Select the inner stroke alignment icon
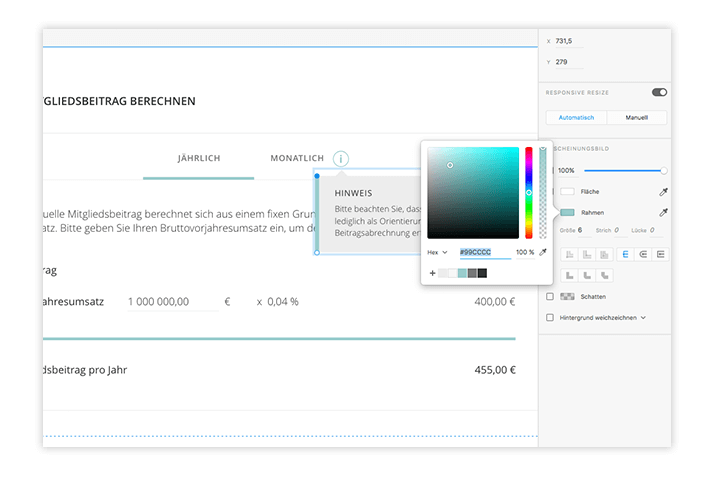 pos(623,254)
